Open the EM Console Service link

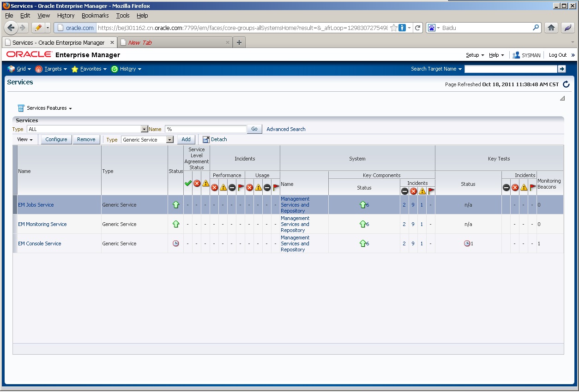tap(40, 244)
